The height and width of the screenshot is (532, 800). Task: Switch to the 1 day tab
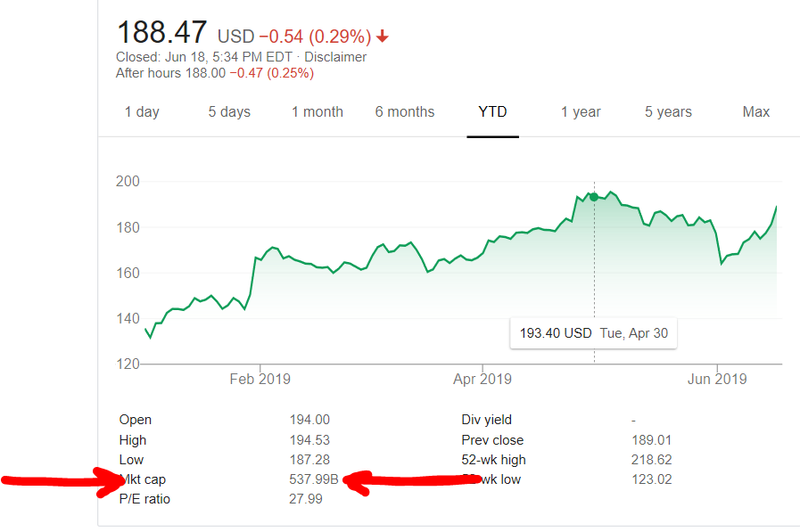click(142, 112)
